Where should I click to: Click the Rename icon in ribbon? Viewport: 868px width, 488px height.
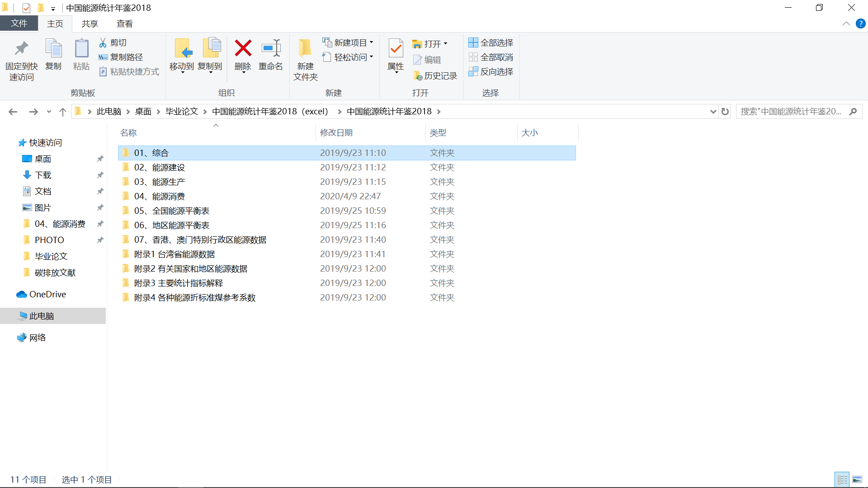click(271, 49)
